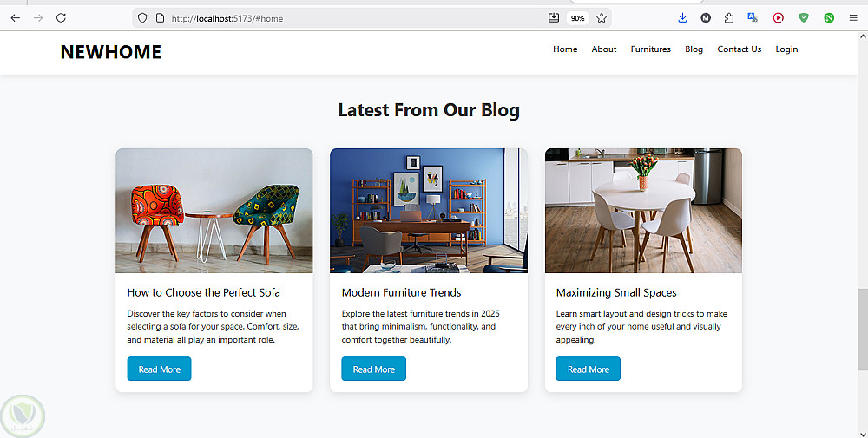The image size is (868, 438).
Task: Click the translate extension icon
Action: [x=753, y=17]
